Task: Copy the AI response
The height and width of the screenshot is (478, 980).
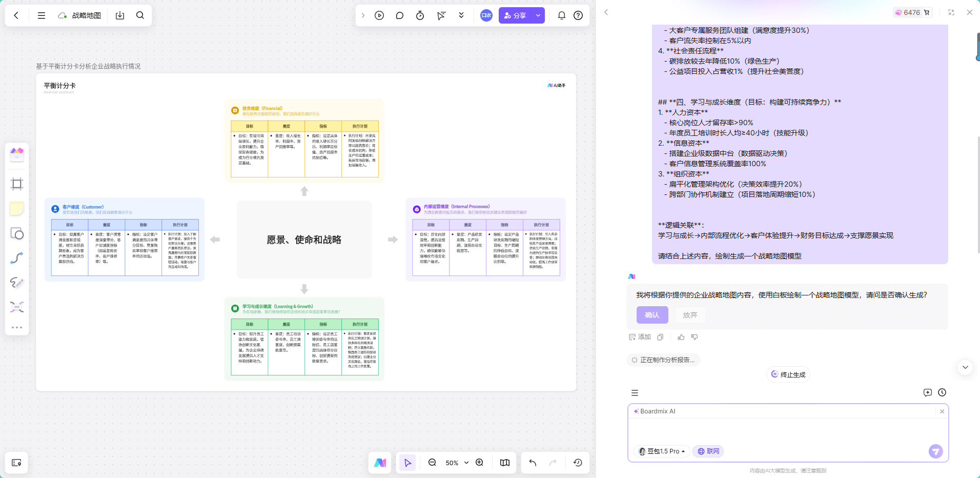Action: (x=661, y=337)
